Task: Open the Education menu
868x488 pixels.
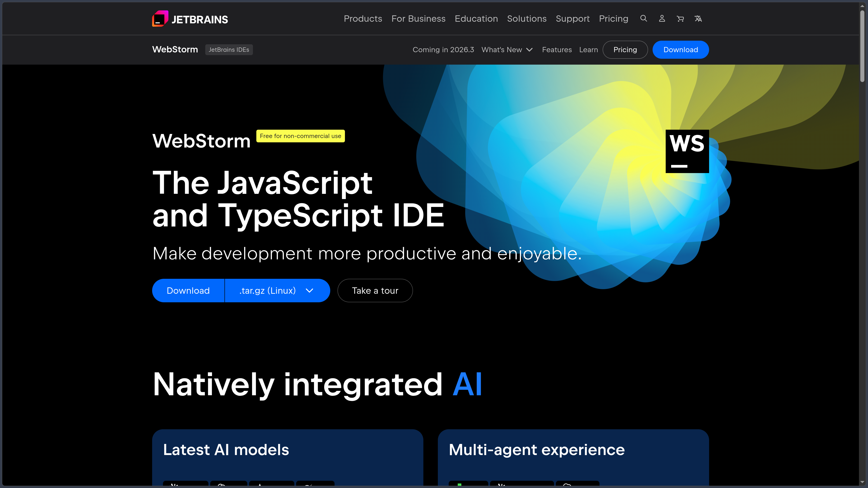Action: coord(476,19)
